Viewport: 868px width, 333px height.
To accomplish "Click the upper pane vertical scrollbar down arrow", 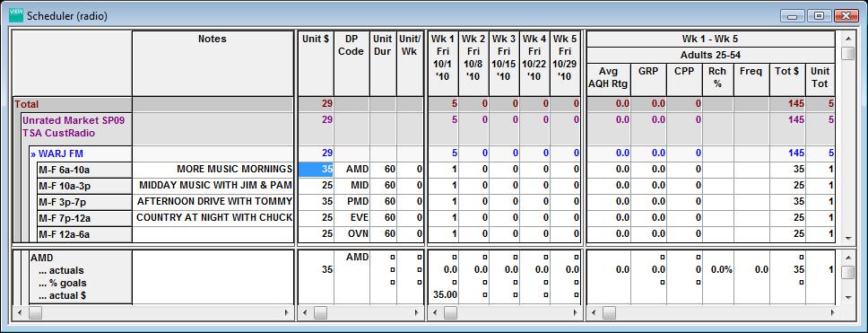I will (x=847, y=238).
